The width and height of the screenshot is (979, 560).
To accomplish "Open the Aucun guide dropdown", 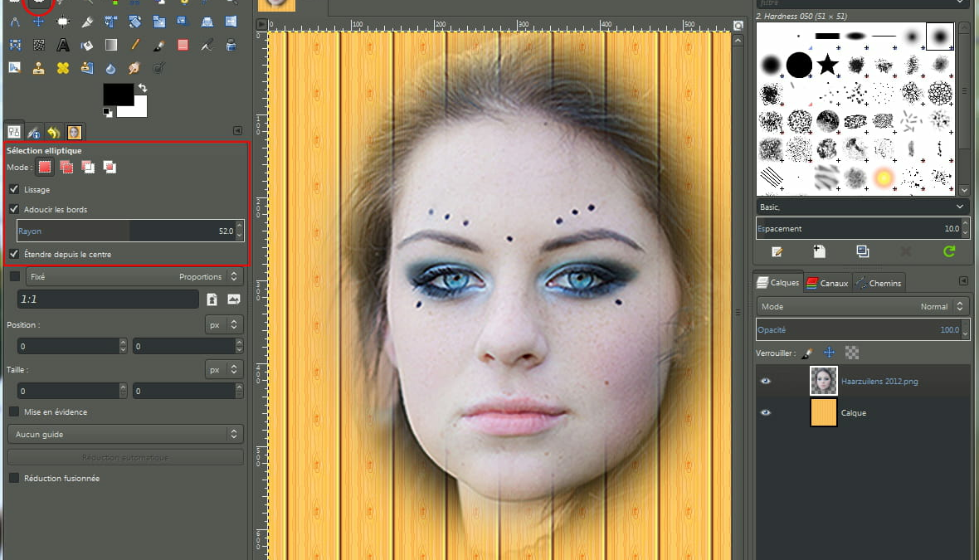I will point(125,434).
